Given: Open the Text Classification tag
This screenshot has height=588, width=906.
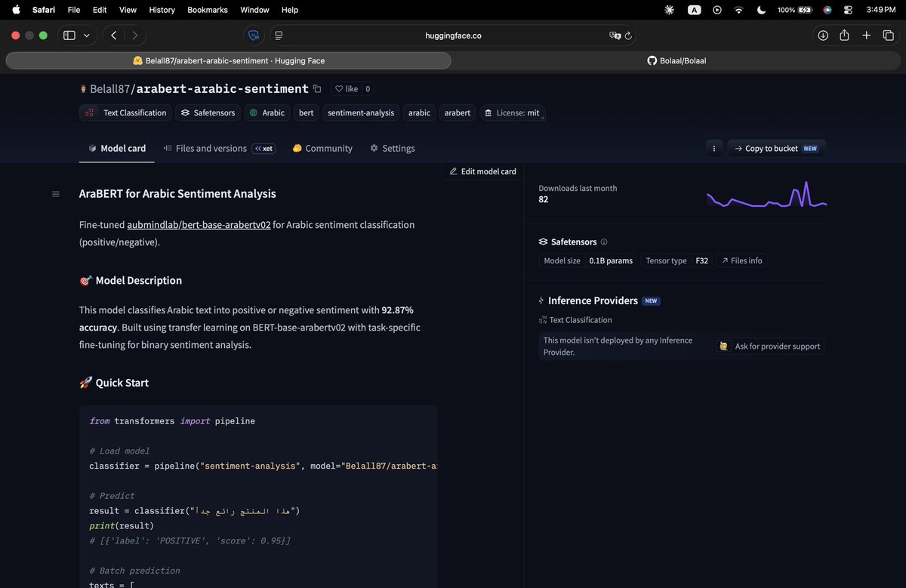Looking at the screenshot, I should [x=125, y=112].
